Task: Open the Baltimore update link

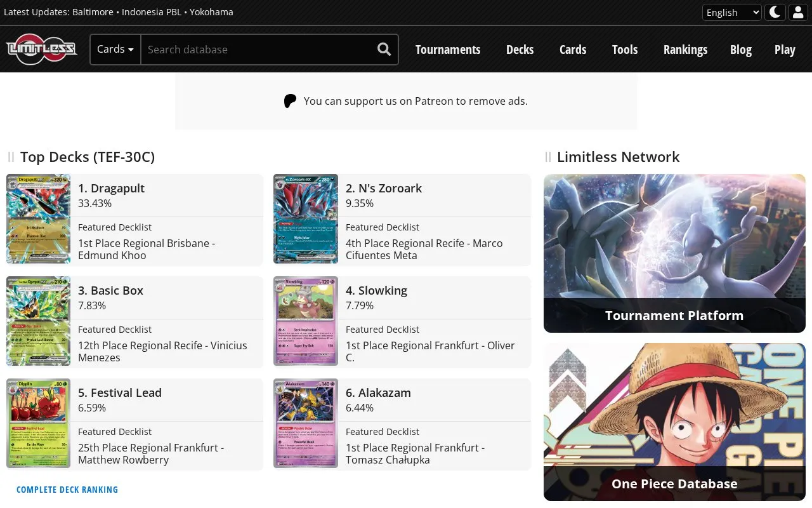Action: click(x=93, y=12)
